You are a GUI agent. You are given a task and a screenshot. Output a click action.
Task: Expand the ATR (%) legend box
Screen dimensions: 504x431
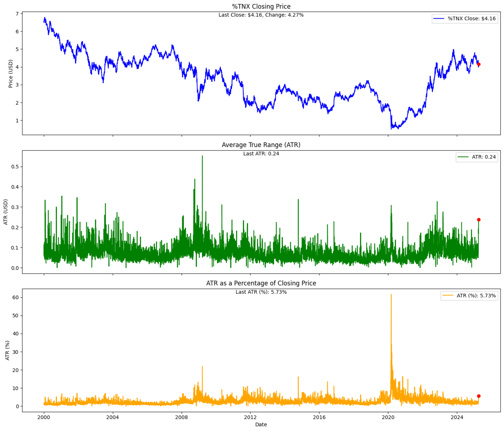click(x=470, y=296)
